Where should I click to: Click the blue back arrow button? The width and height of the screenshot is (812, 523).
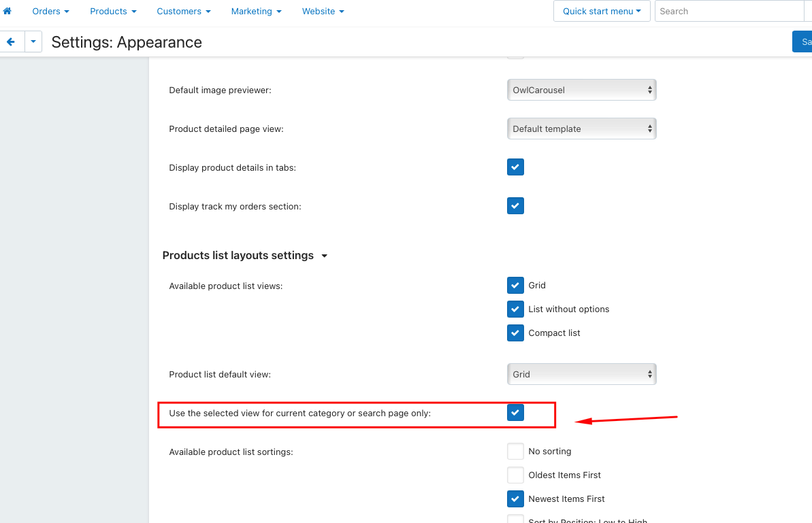coord(11,41)
